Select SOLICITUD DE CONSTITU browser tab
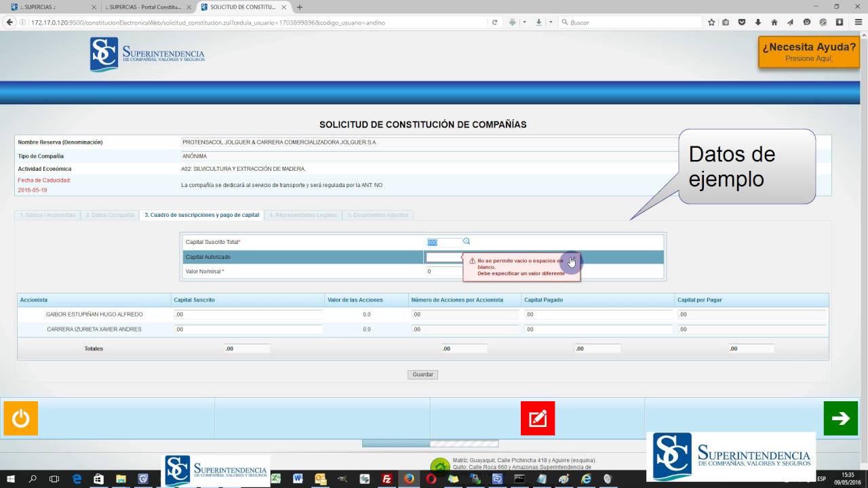The height and width of the screenshot is (488, 868). [243, 7]
